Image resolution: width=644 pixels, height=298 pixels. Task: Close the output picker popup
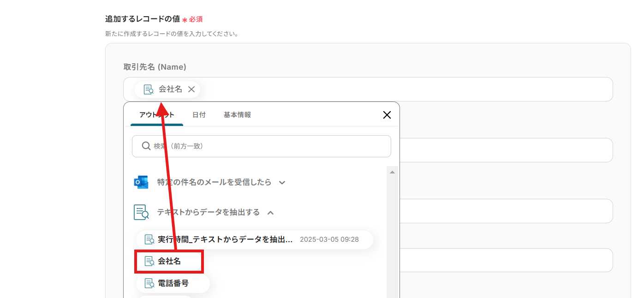(x=387, y=115)
